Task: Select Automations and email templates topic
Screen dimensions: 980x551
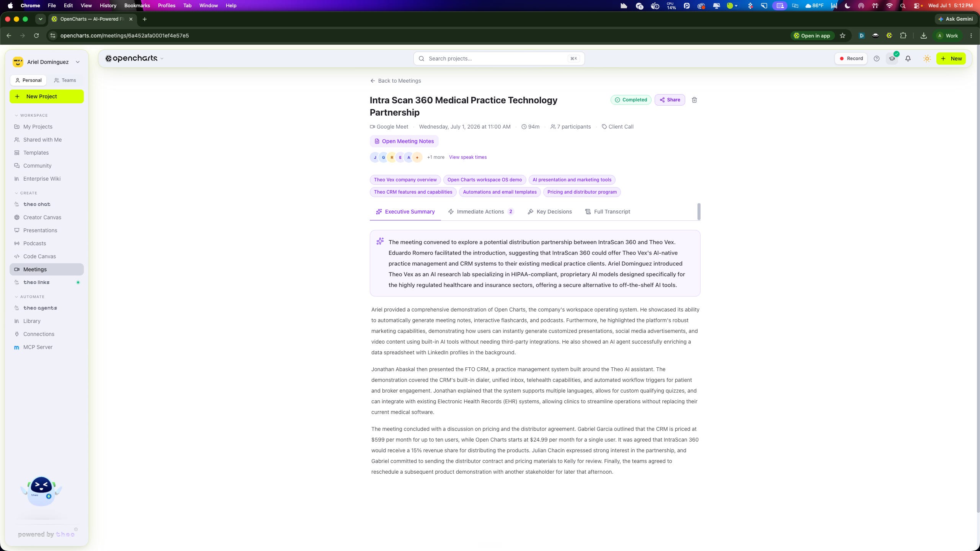Action: coord(500,192)
